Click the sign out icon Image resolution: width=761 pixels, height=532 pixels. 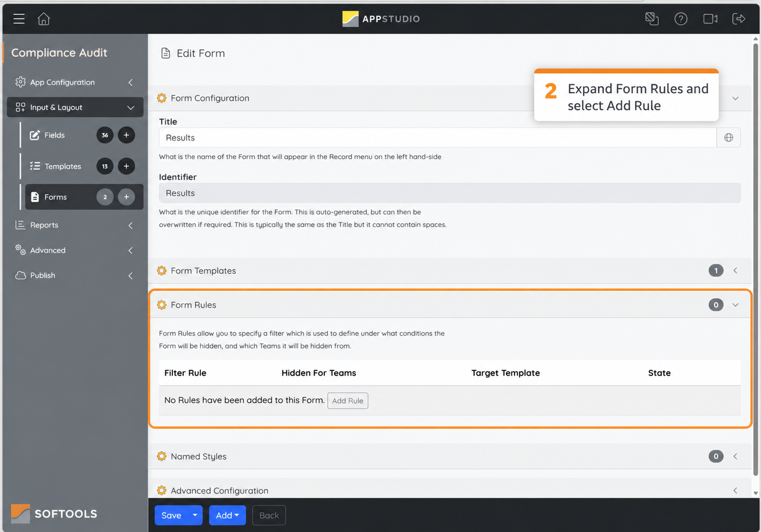coord(739,19)
